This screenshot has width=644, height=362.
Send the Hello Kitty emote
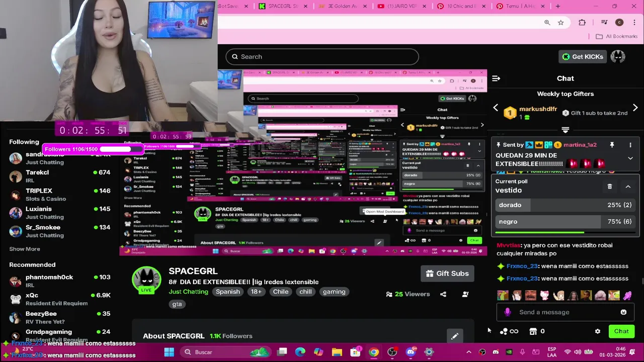coord(544,295)
